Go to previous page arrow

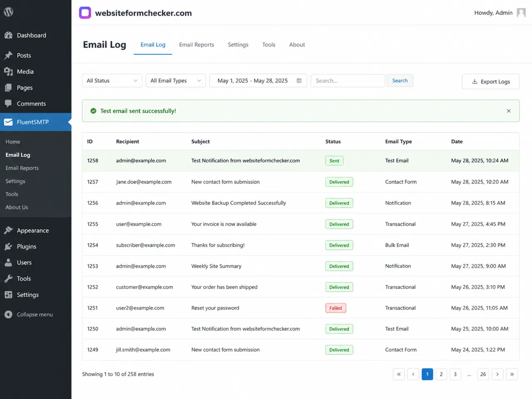(413, 374)
